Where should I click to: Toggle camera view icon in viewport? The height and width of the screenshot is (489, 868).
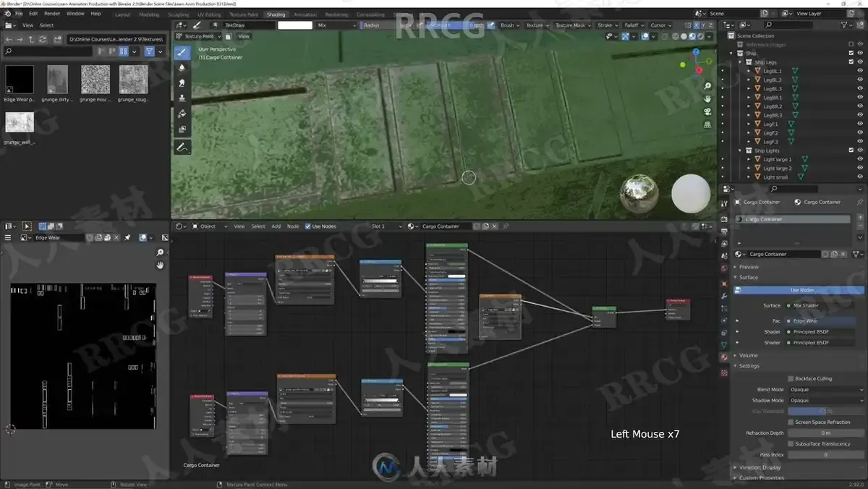(x=707, y=111)
